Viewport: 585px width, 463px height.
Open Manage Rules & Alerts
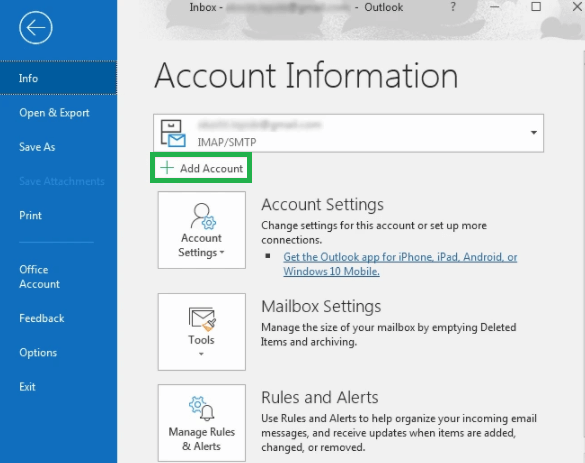click(x=201, y=423)
